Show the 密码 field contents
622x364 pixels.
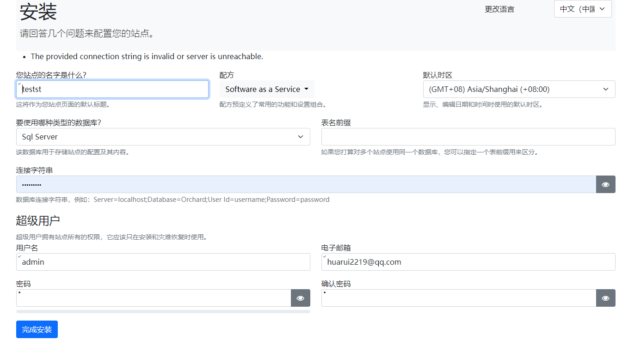coord(300,298)
